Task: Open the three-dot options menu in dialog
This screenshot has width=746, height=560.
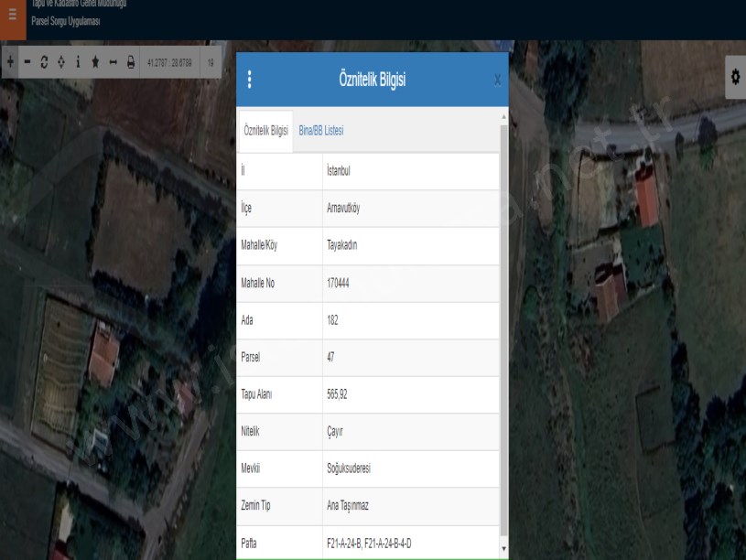Action: pyautogui.click(x=250, y=80)
